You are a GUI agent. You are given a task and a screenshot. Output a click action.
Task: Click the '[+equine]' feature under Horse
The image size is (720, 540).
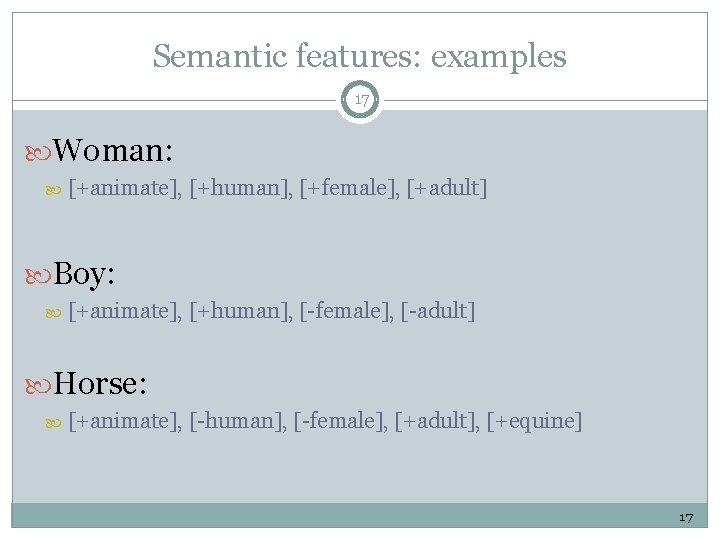pos(533,421)
